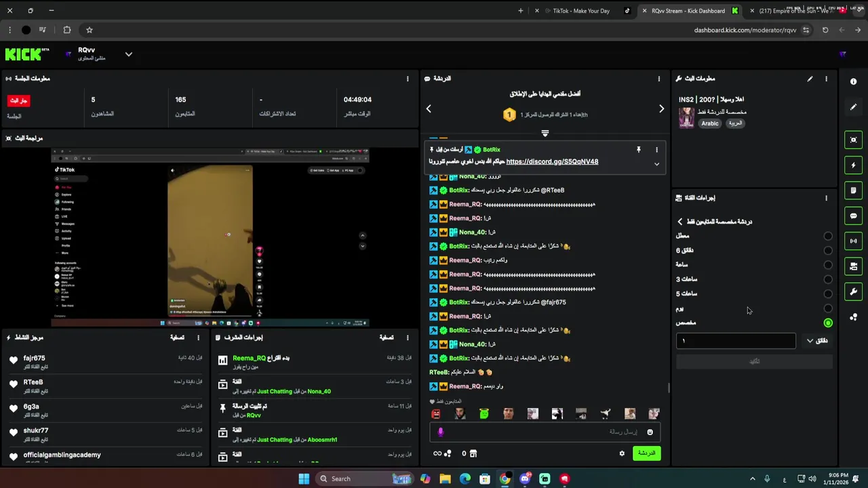
Task: Open the info icon in right sidebar
Action: click(853, 81)
